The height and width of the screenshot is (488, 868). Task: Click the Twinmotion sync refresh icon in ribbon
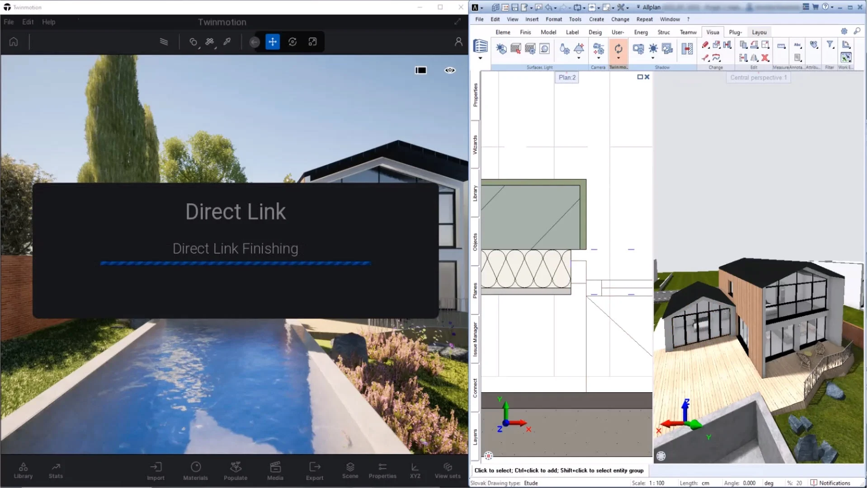[618, 48]
